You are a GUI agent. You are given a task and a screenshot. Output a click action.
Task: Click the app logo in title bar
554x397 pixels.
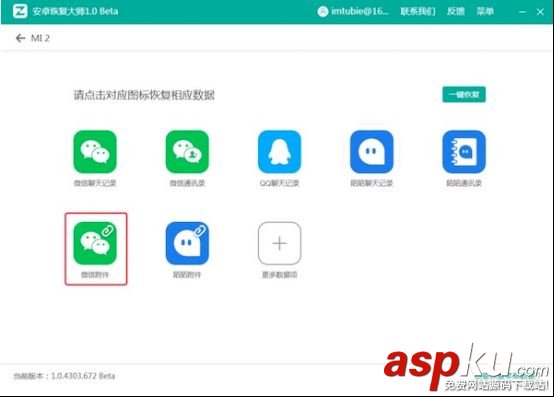tap(20, 11)
